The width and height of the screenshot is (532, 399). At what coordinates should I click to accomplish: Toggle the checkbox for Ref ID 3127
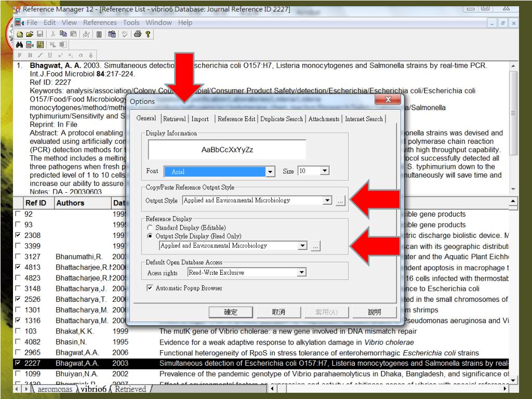pyautogui.click(x=18, y=257)
